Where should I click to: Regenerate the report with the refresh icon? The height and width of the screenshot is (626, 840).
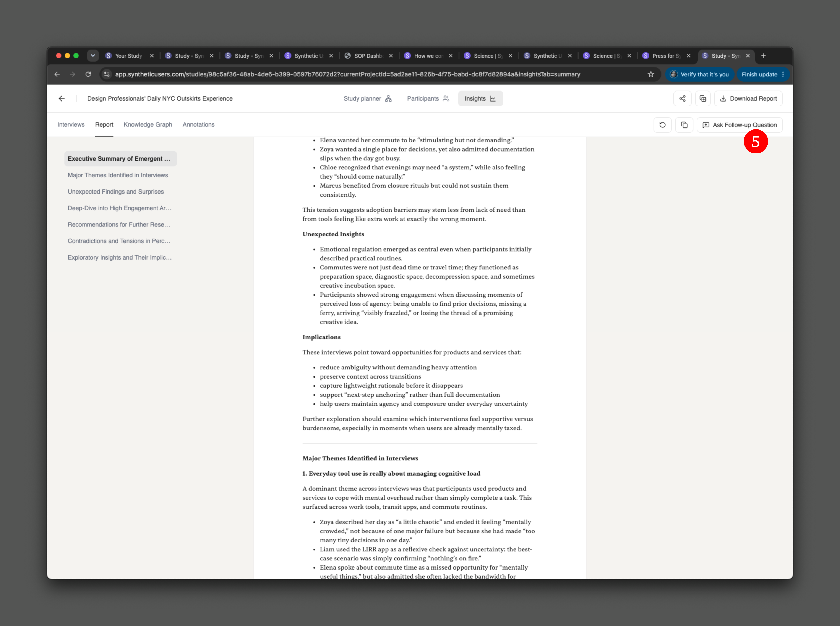tap(663, 125)
